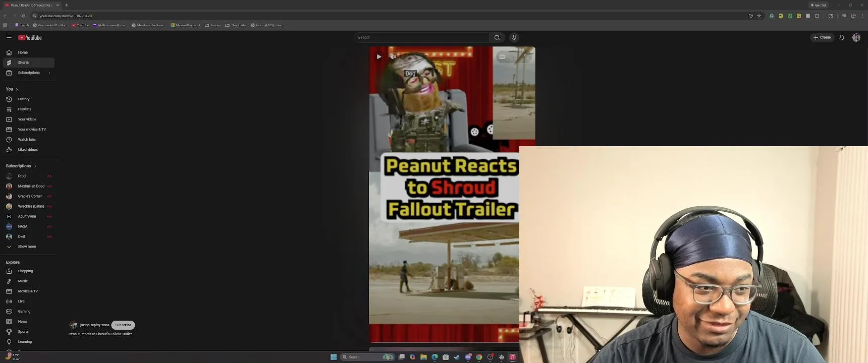
Task: Go back in browser
Action: coord(6,16)
